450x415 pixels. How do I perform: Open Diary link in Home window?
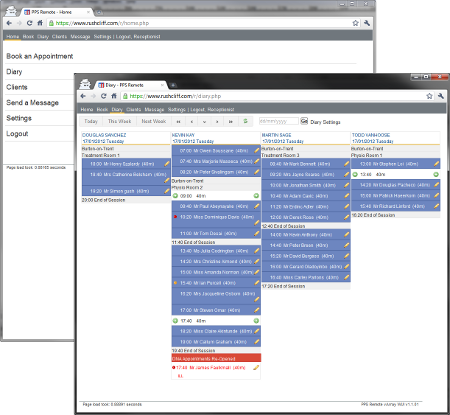click(14, 72)
